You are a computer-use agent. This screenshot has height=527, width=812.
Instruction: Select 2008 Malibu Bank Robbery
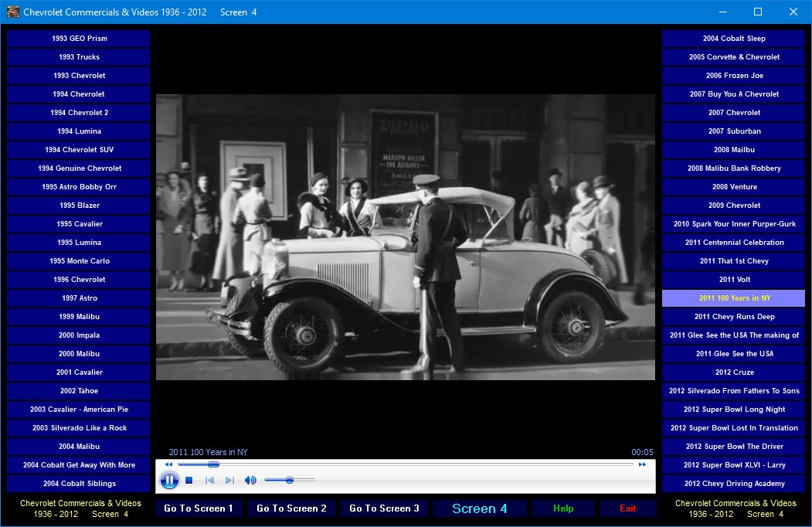(734, 168)
